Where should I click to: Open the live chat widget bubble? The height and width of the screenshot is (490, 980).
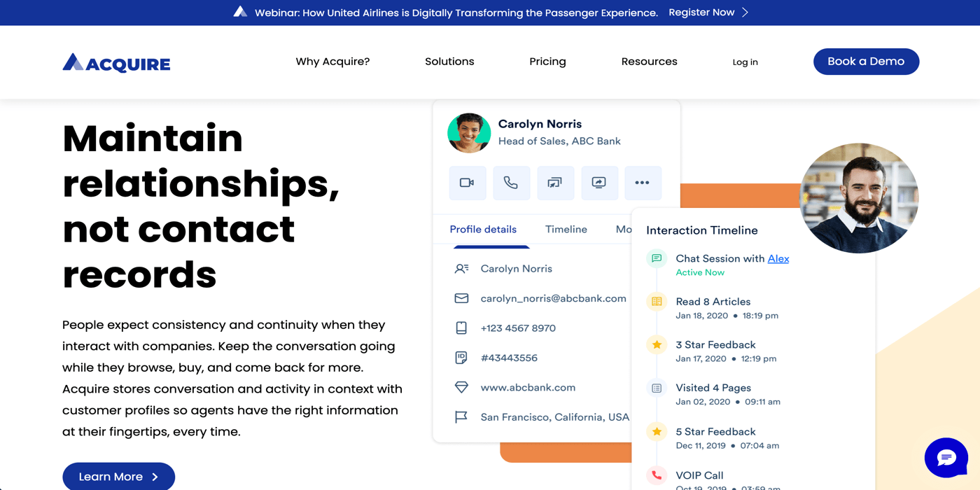[946, 458]
